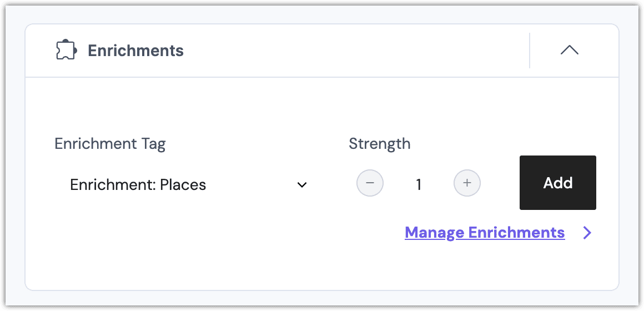Click the "Strength" field label
The height and width of the screenshot is (311, 644).
point(380,144)
